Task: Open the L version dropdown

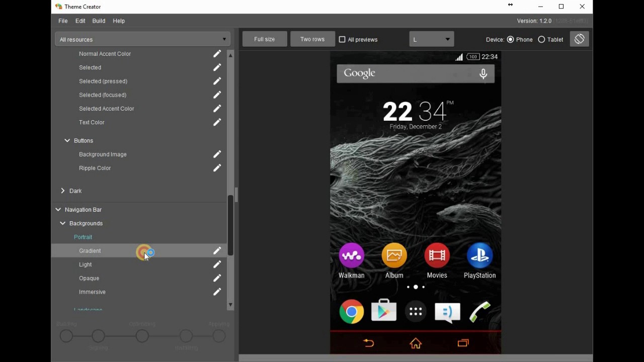Action: click(432, 39)
